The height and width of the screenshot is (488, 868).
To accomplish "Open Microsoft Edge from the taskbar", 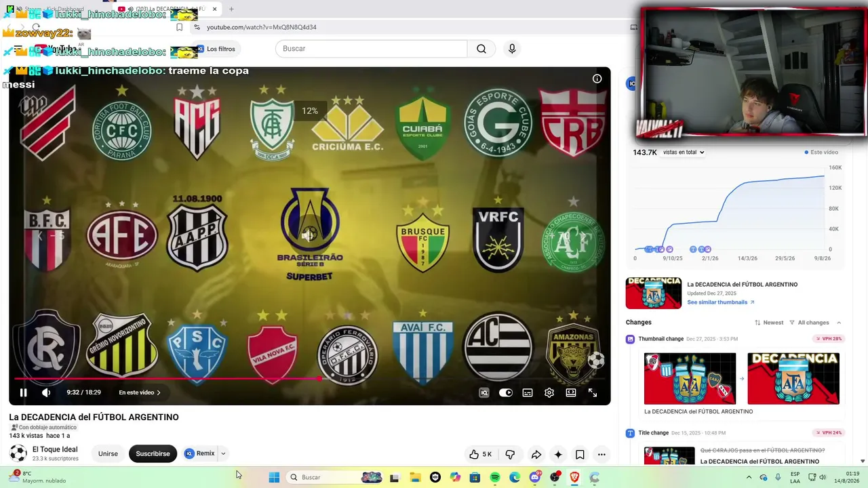I will coord(515,477).
